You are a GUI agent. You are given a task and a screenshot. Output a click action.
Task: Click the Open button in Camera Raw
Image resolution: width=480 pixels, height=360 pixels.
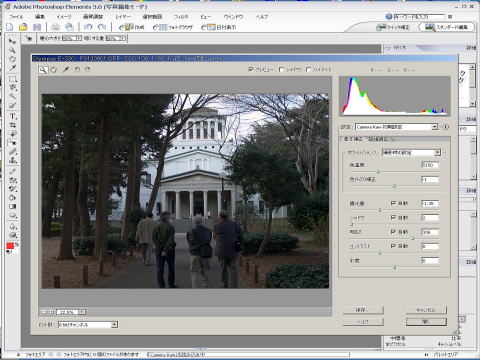[x=426, y=322]
